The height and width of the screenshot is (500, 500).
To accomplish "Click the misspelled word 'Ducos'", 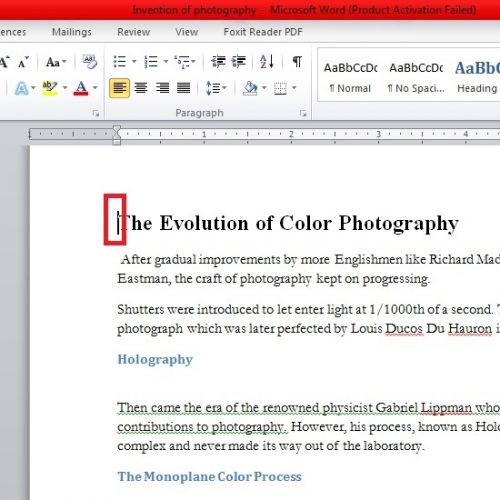I will point(404,329).
